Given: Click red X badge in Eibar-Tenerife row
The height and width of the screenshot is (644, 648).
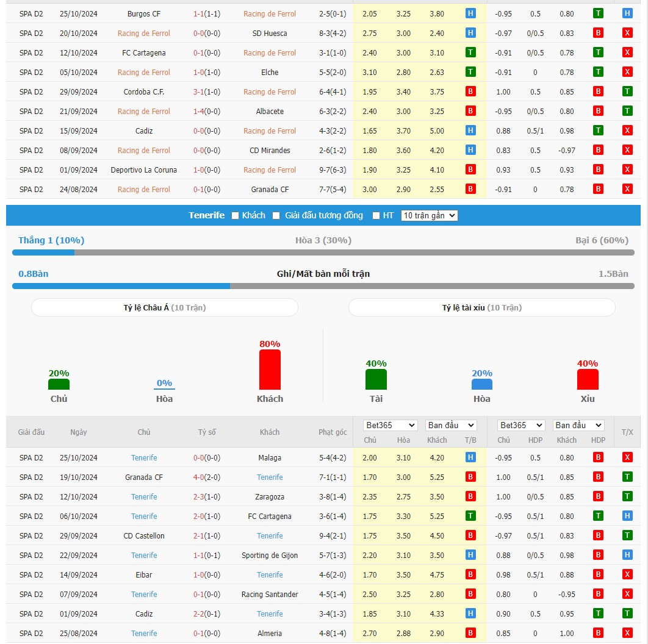Looking at the screenshot, I should 627,574.
